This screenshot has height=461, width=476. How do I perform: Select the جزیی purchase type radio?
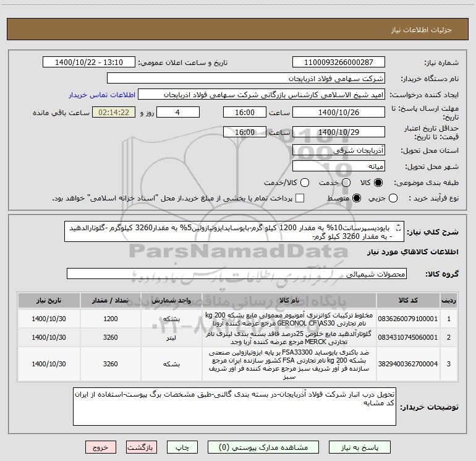click(393, 198)
